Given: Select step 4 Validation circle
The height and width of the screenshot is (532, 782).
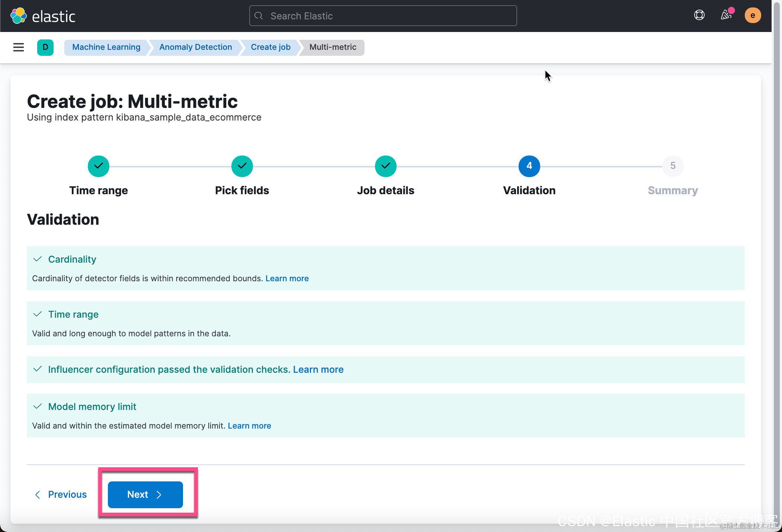Looking at the screenshot, I should pos(529,166).
